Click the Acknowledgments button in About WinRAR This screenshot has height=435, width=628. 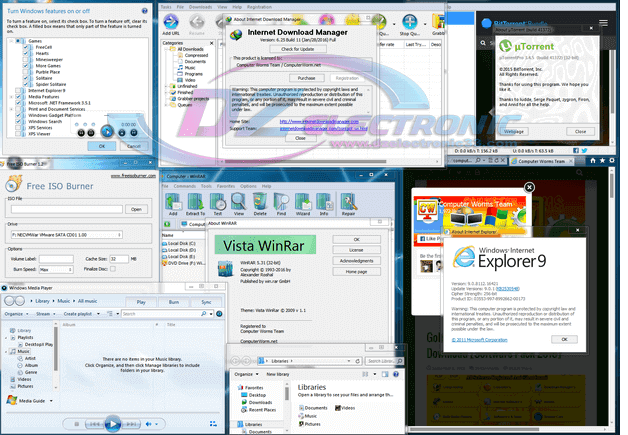(x=356, y=261)
